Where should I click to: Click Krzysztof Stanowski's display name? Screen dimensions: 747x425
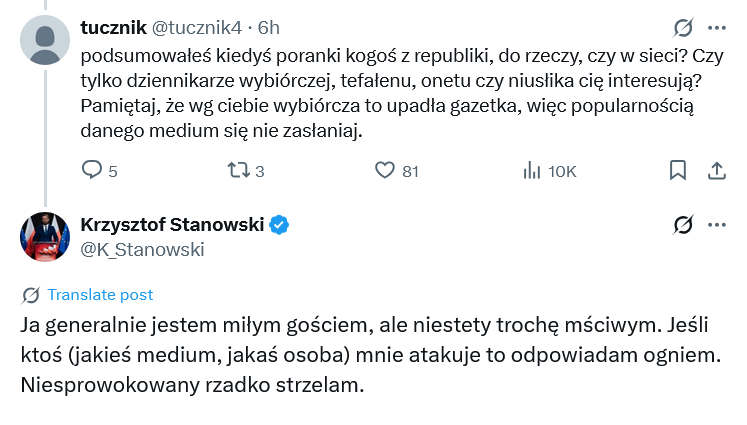(171, 225)
